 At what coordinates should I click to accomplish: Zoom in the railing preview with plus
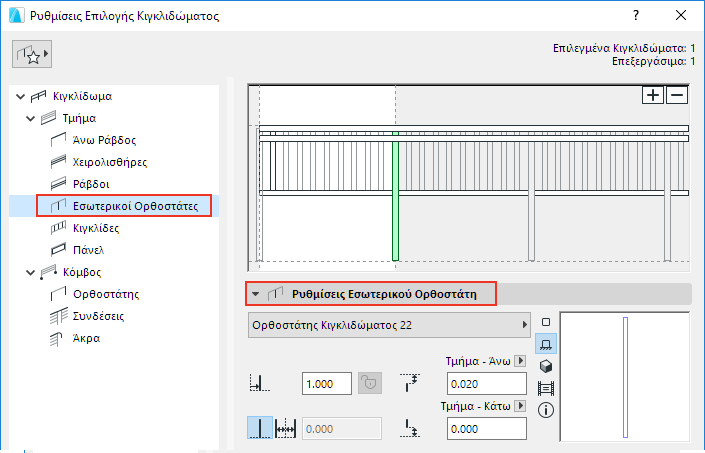[x=653, y=95]
